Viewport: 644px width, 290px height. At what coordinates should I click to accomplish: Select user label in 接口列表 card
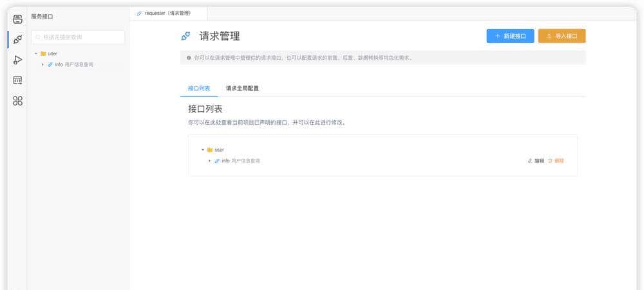click(x=220, y=150)
